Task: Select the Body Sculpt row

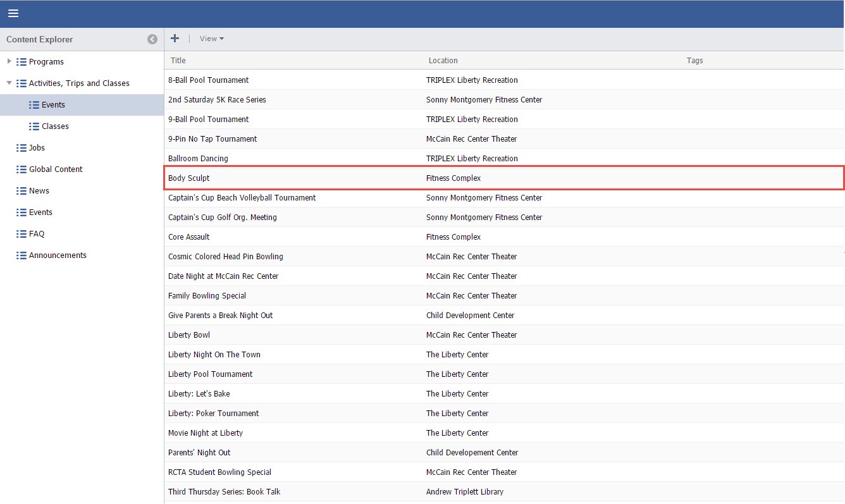Action: tap(188, 178)
